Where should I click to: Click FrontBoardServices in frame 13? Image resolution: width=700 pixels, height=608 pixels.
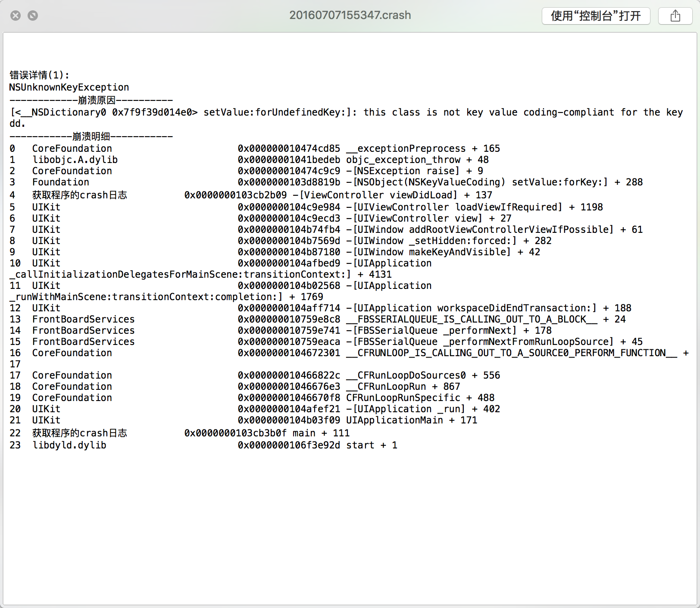pos(84,319)
